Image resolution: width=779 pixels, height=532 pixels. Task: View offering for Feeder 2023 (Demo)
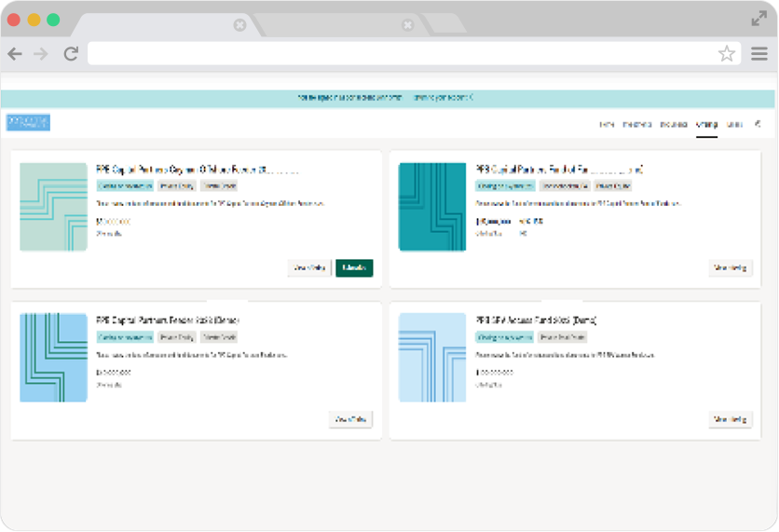tap(350, 420)
